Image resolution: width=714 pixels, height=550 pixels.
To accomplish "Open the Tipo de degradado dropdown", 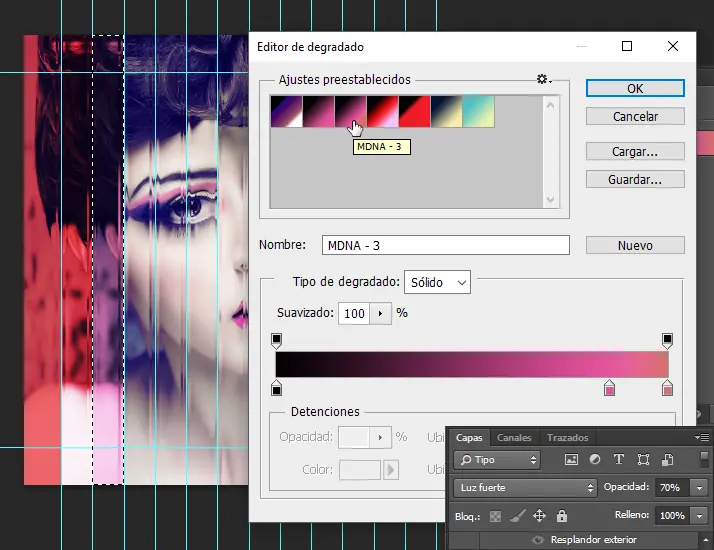I will [x=437, y=283].
